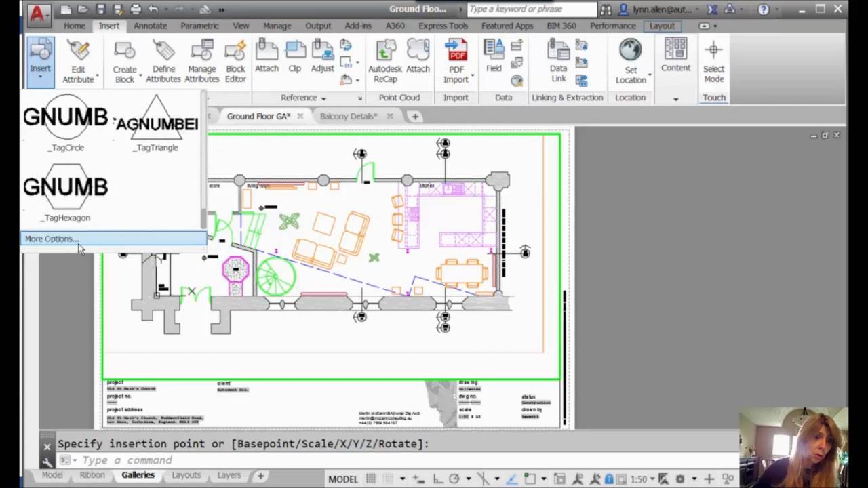The width and height of the screenshot is (868, 488).
Task: Click the Set Location globe tool
Action: tap(631, 61)
